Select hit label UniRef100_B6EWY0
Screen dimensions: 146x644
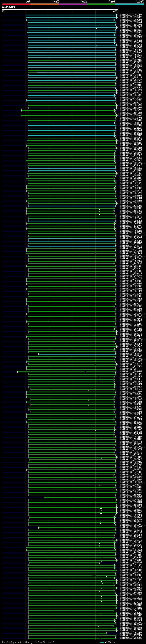point(131,90)
